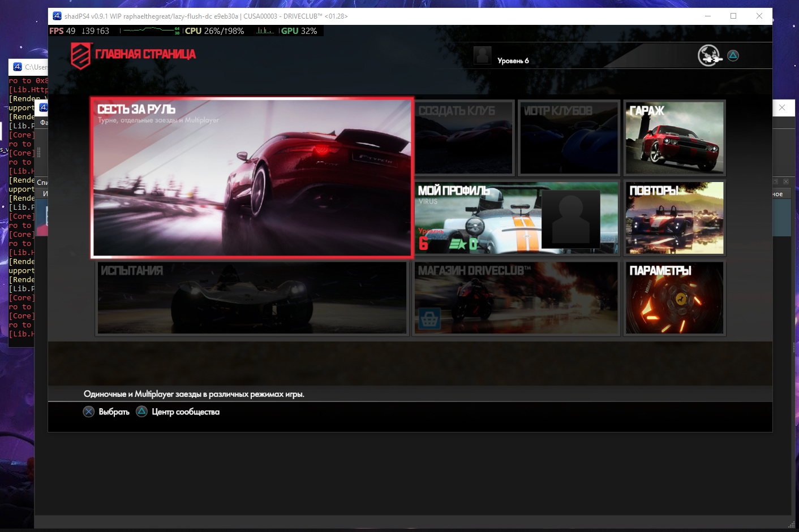799x532 pixels.
Task: Click the community globe icon in header
Action: tap(710, 55)
